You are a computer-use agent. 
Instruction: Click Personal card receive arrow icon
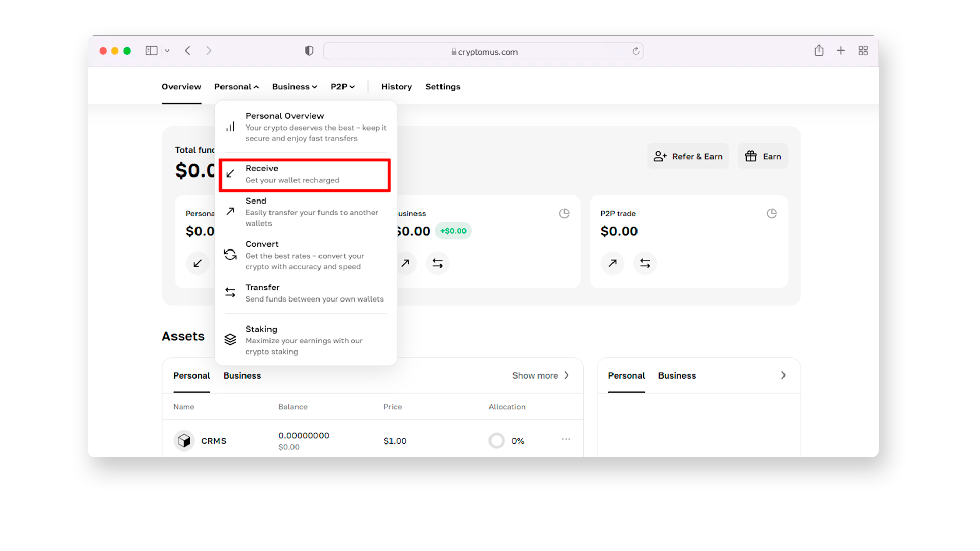[198, 263]
